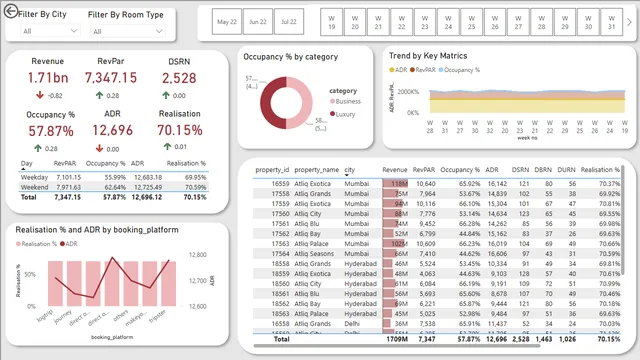Select week W 19 slicer tile
This screenshot has width=640, height=360.
pyautogui.click(x=331, y=22)
